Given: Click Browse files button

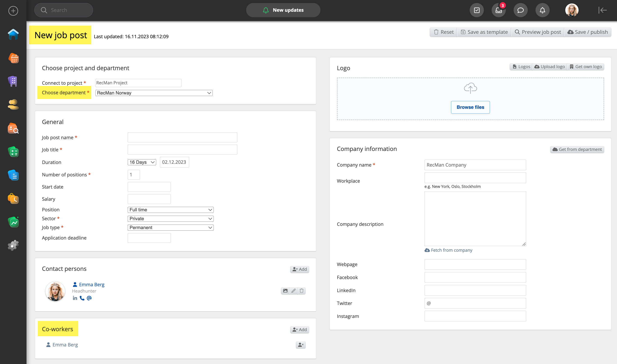Looking at the screenshot, I should 470,107.
